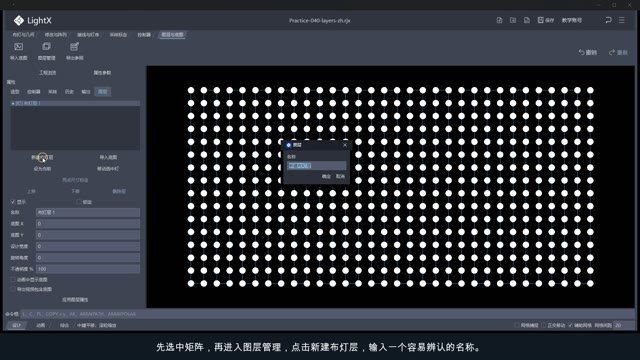
Task: Toggle the grid snap (网格捕捉) checkbox in status bar
Action: pyautogui.click(x=517, y=325)
